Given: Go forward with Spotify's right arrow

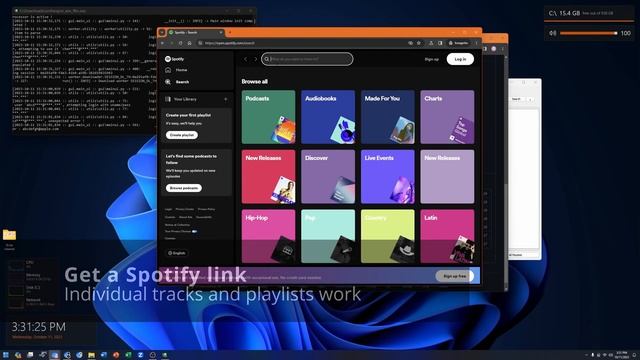Looking at the screenshot, I should [256, 59].
